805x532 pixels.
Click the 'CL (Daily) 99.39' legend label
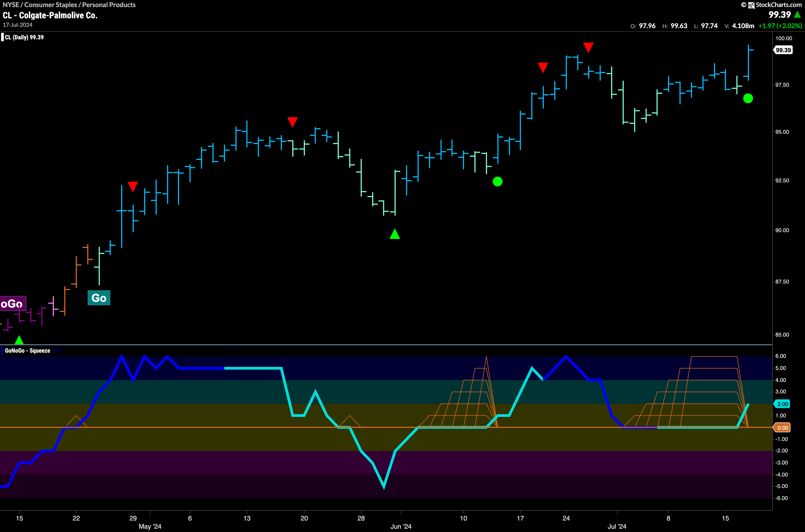[x=24, y=37]
